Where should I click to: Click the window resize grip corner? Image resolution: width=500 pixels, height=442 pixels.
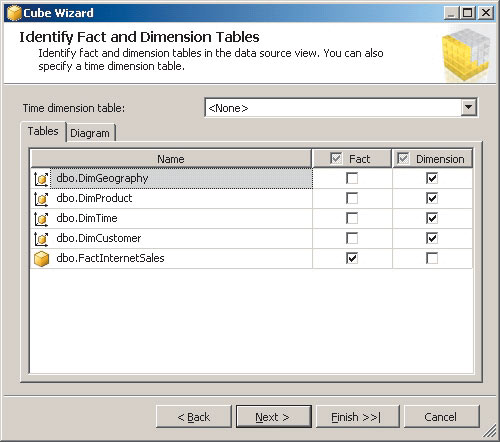click(x=490, y=431)
